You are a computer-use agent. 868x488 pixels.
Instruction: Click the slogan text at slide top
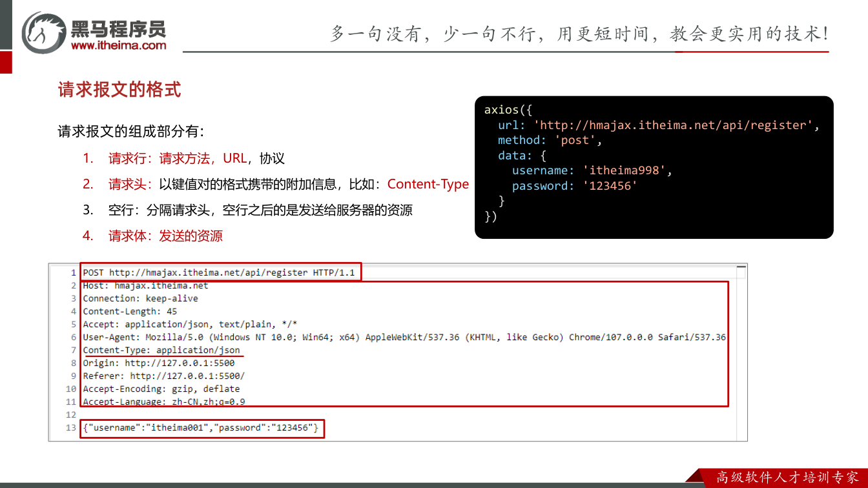(x=579, y=34)
